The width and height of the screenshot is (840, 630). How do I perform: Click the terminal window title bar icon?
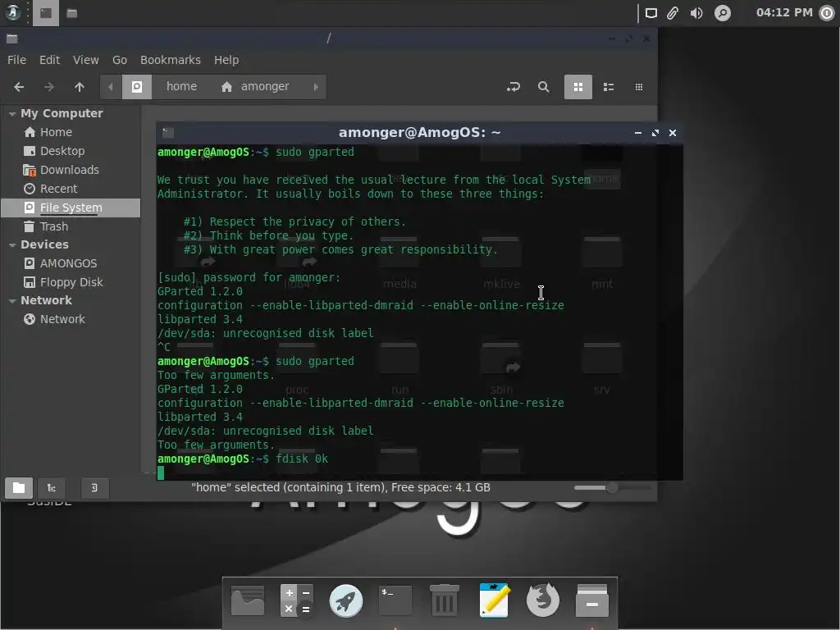[168, 133]
